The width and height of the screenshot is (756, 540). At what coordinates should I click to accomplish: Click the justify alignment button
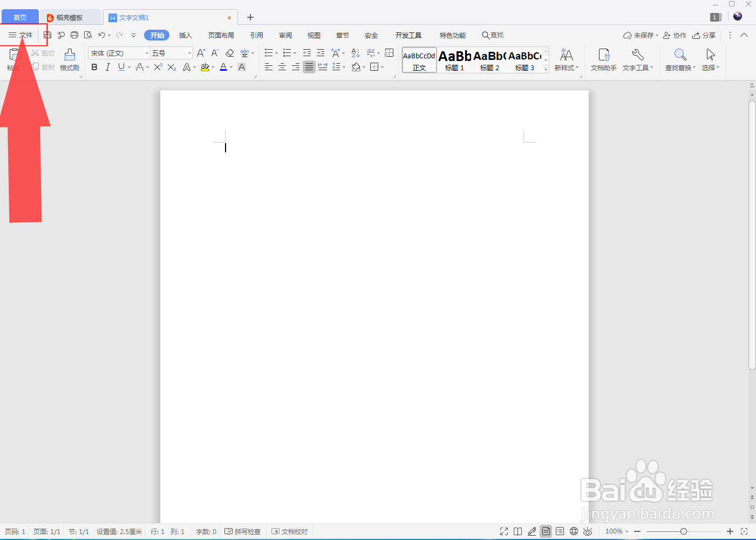309,67
